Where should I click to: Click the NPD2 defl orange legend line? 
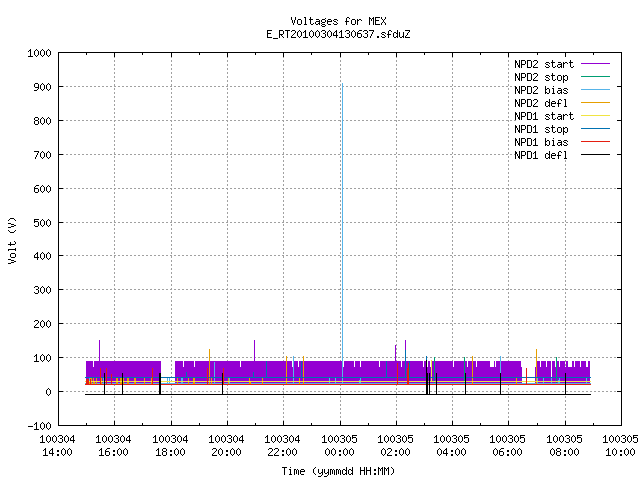click(x=595, y=103)
